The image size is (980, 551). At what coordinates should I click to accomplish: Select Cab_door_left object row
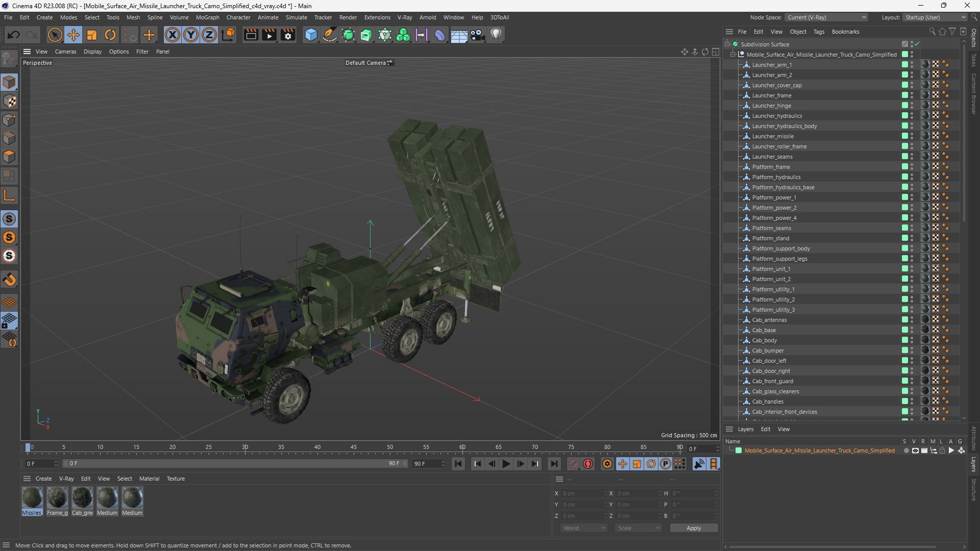tap(769, 361)
